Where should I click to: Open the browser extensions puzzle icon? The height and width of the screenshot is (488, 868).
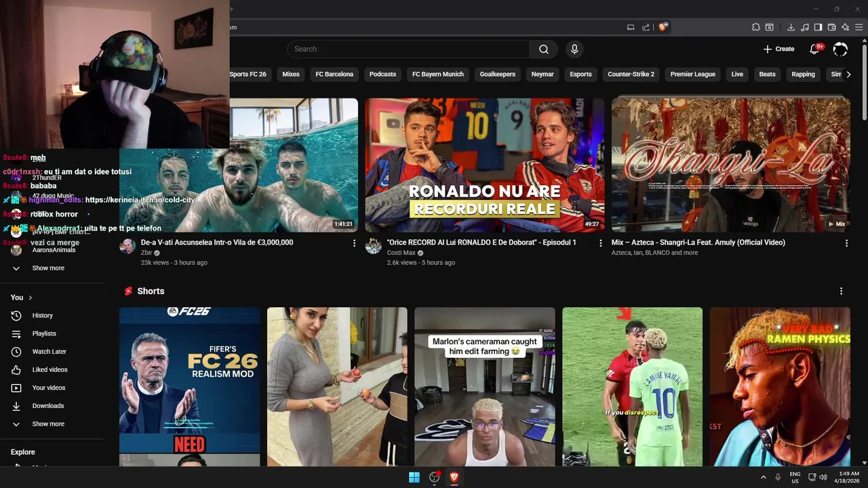pos(755,27)
